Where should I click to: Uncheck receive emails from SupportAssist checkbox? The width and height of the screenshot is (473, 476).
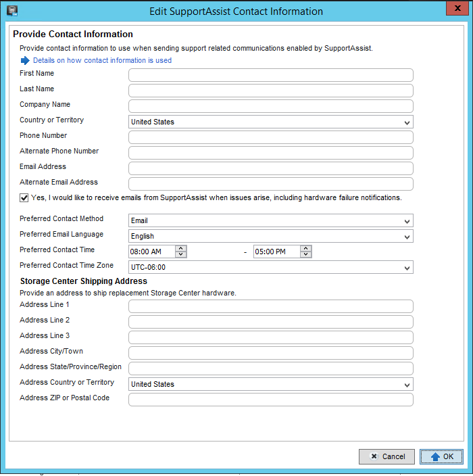coord(24,198)
